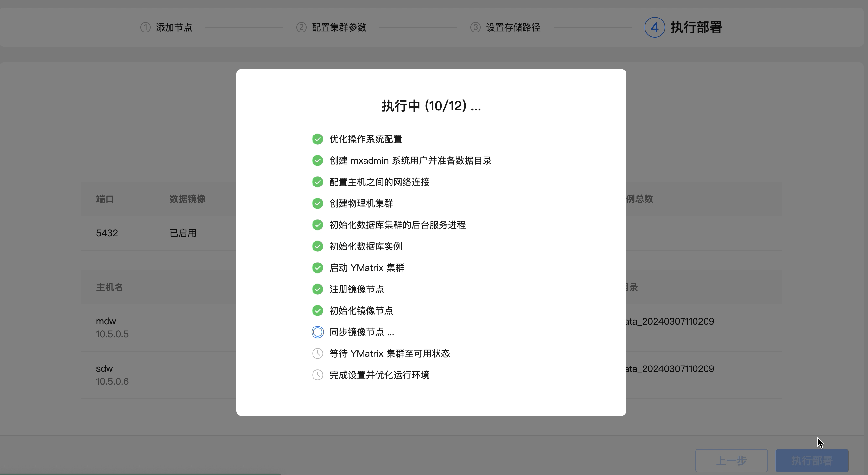868x475 pixels.
Task: Click the step 4 circle icon
Action: (x=655, y=27)
